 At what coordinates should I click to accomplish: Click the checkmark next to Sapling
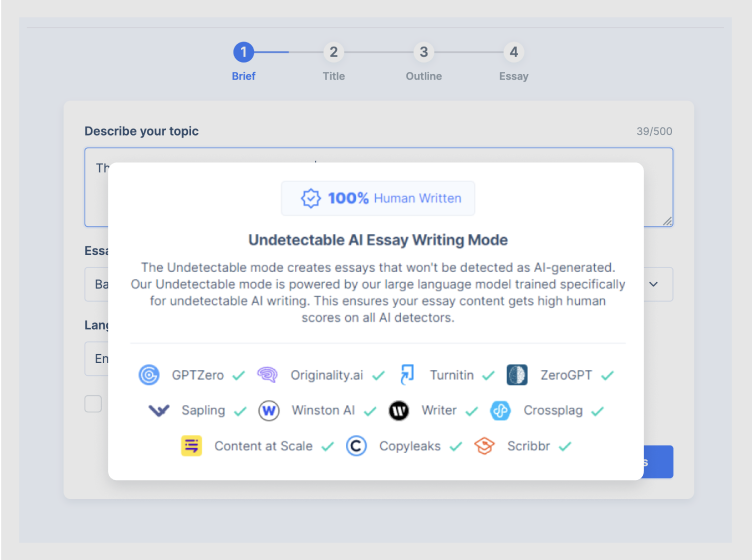click(x=240, y=411)
